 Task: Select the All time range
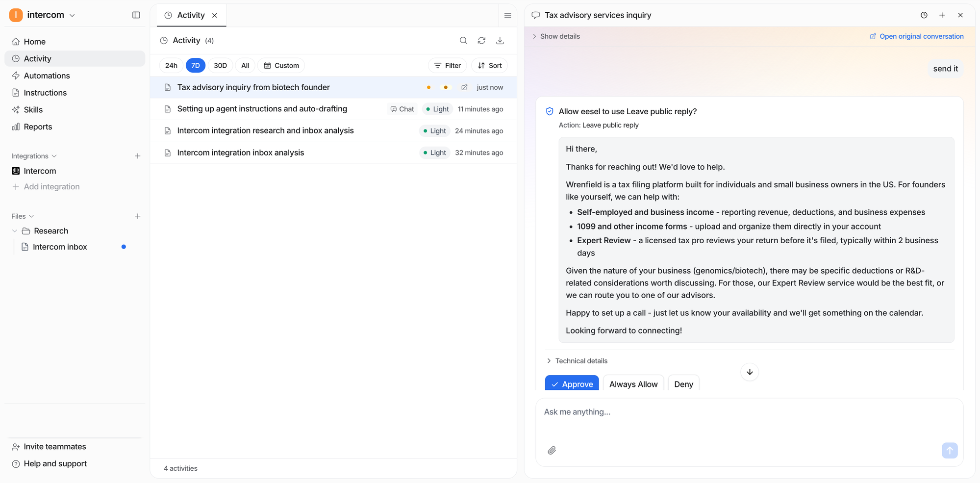tap(245, 65)
